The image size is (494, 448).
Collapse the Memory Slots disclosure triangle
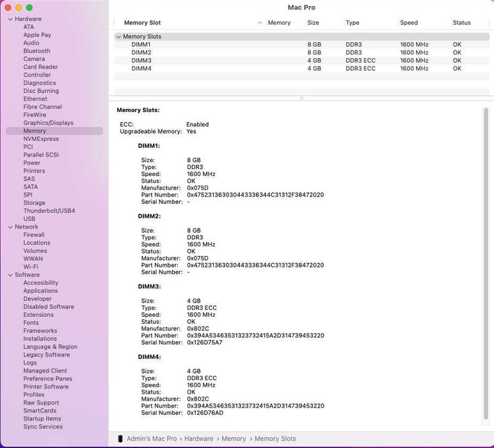118,36
